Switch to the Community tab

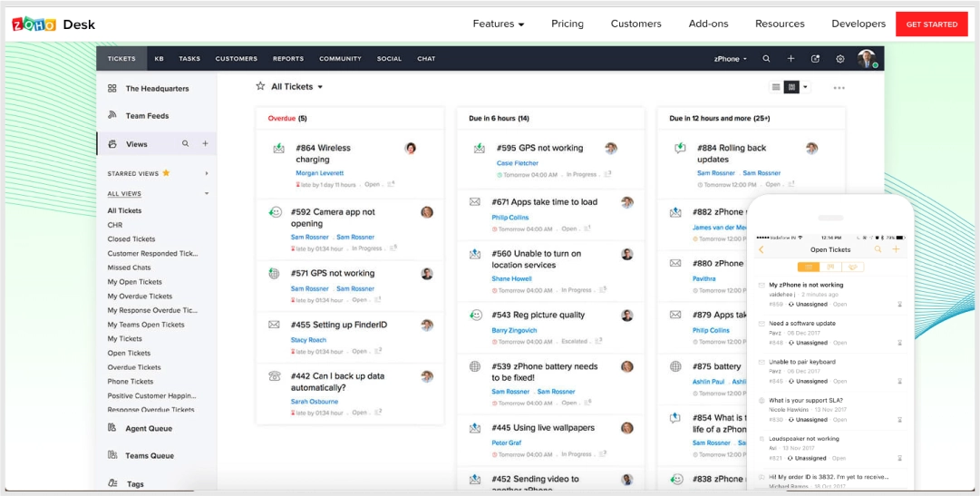point(340,59)
